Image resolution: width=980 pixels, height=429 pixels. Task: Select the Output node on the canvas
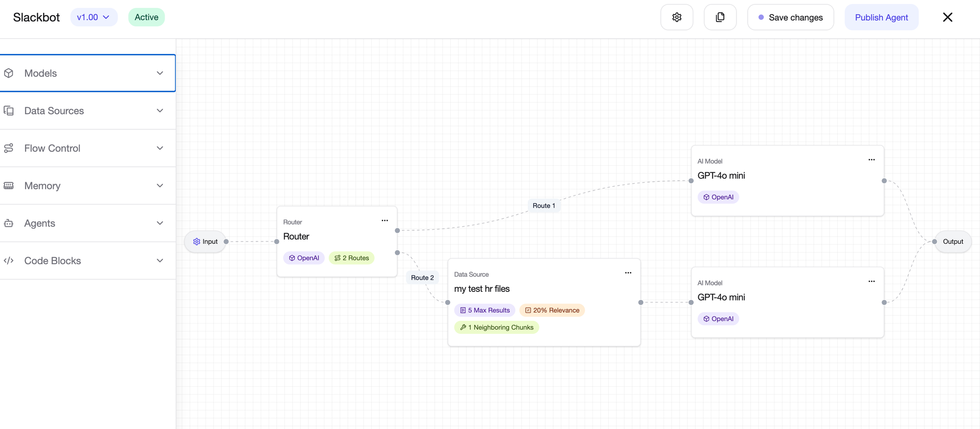[x=953, y=241]
